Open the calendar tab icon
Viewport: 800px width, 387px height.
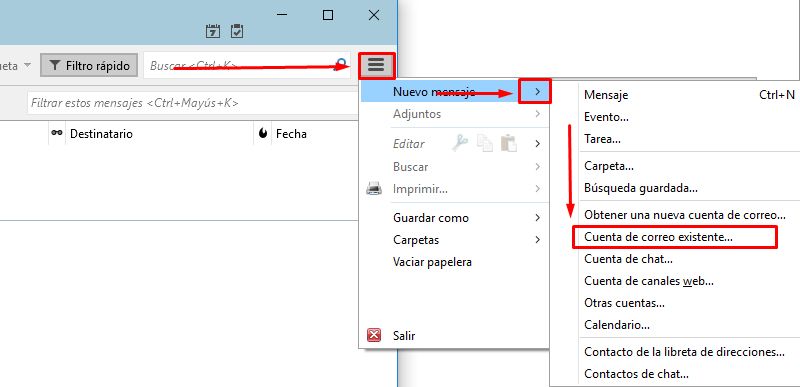[x=213, y=31]
